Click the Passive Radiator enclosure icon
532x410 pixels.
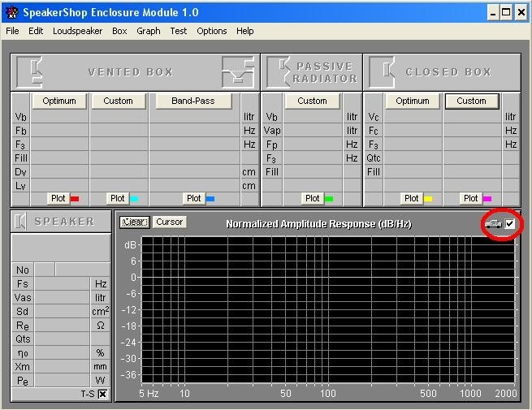(279, 72)
